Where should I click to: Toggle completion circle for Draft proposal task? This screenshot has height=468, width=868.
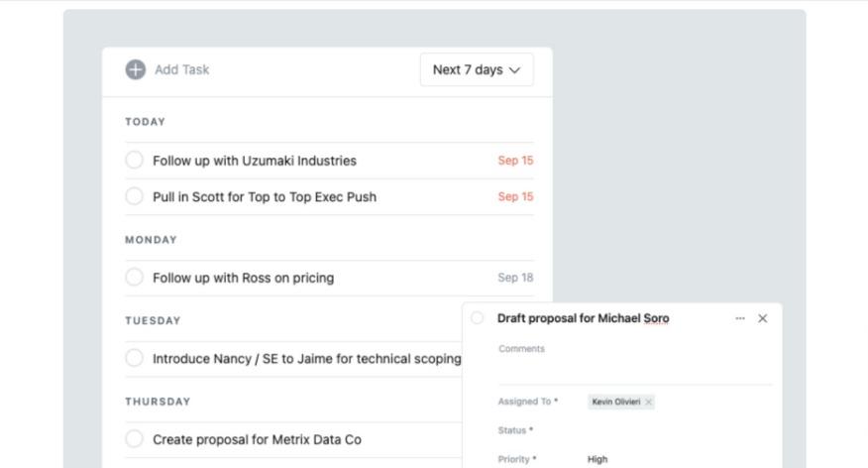(478, 318)
